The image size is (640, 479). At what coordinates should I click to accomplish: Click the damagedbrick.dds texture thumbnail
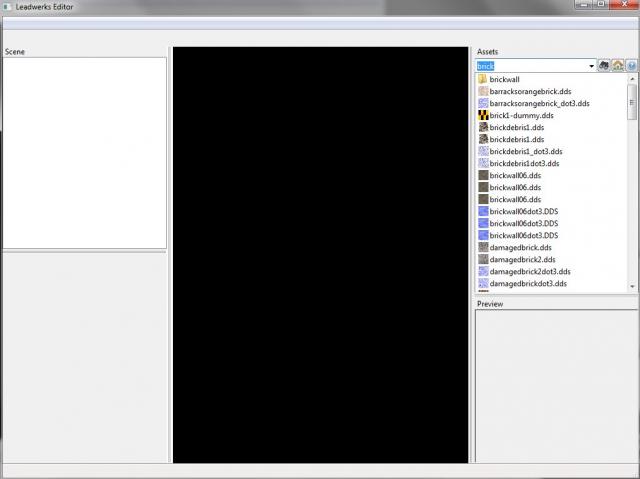click(x=483, y=247)
